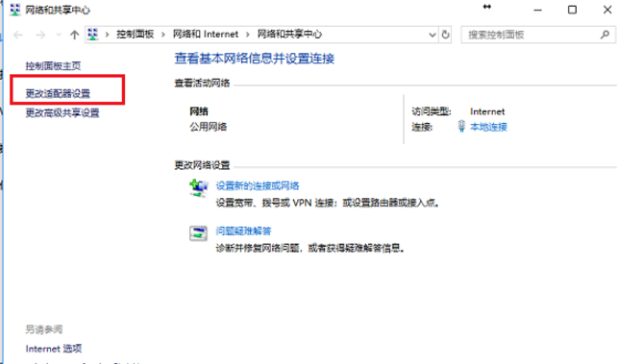Open 控制面板主页 link
This screenshot has width=618, height=364.
click(x=53, y=65)
